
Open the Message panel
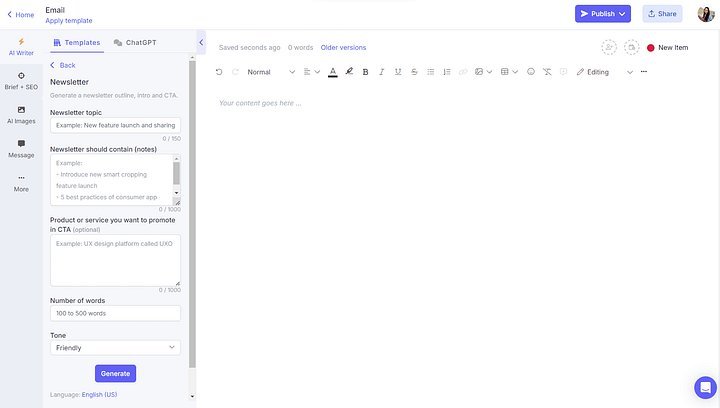click(x=21, y=149)
